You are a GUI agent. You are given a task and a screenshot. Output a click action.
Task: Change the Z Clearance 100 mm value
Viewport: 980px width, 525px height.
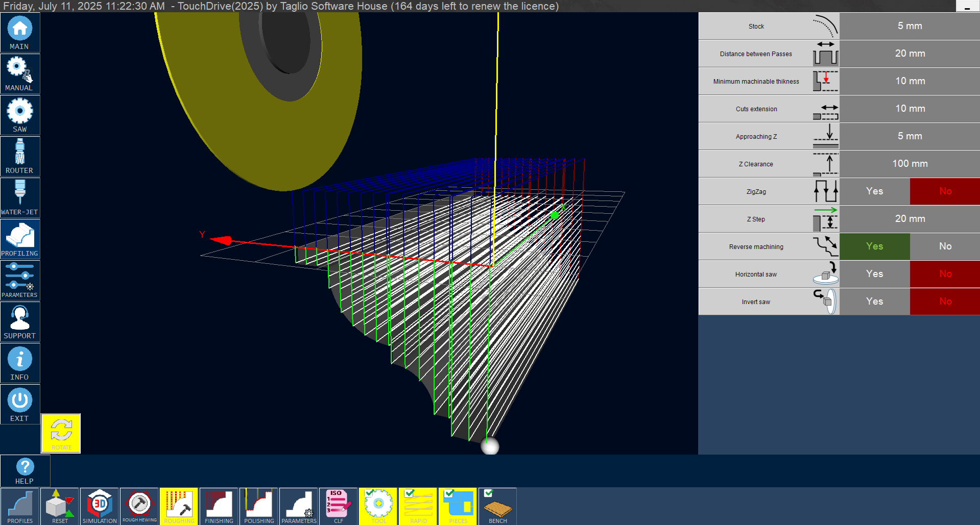point(910,164)
